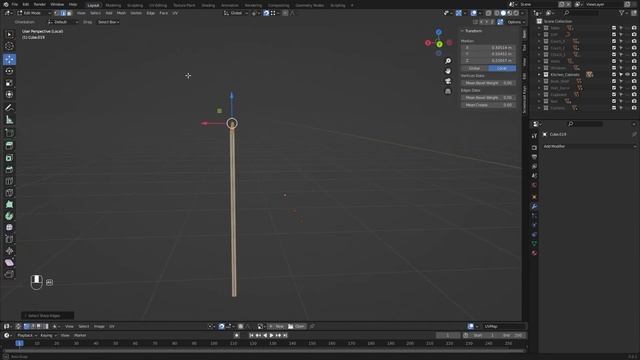
Task: Toggle viewport overlays
Action: click(473, 13)
